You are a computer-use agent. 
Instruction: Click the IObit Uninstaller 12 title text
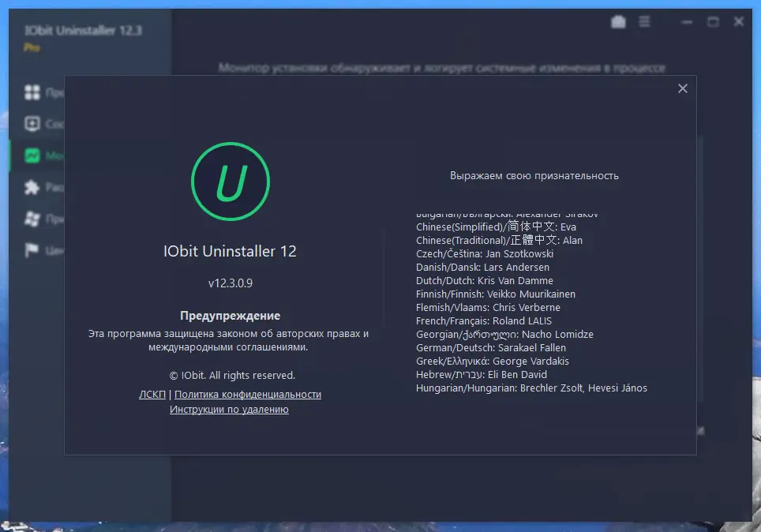(x=230, y=251)
